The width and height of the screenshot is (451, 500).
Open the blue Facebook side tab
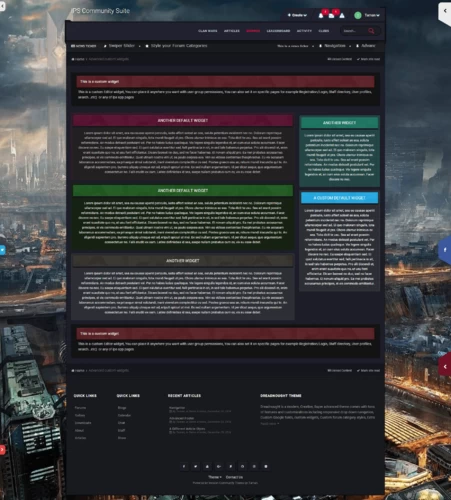[x=445, y=249]
